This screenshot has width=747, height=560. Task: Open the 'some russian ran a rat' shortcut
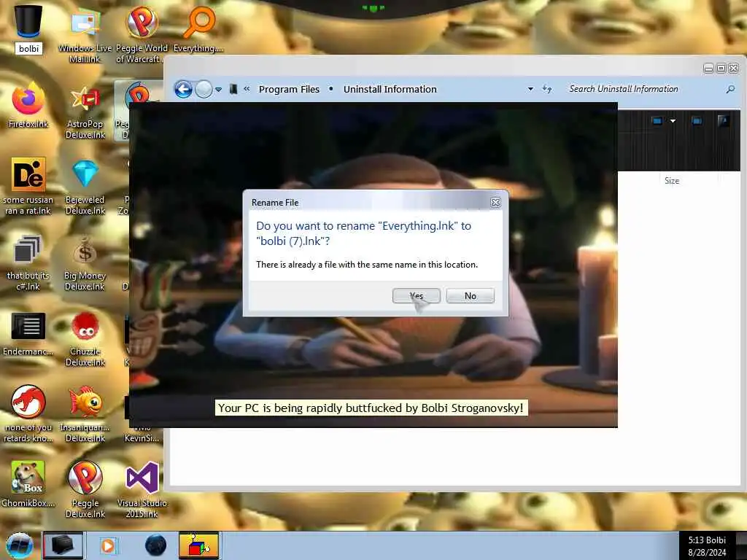pos(28,186)
